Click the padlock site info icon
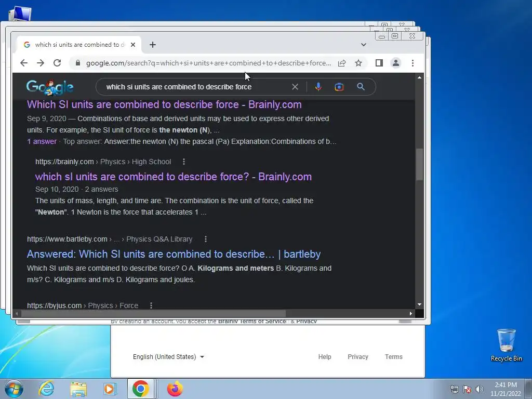 click(78, 63)
